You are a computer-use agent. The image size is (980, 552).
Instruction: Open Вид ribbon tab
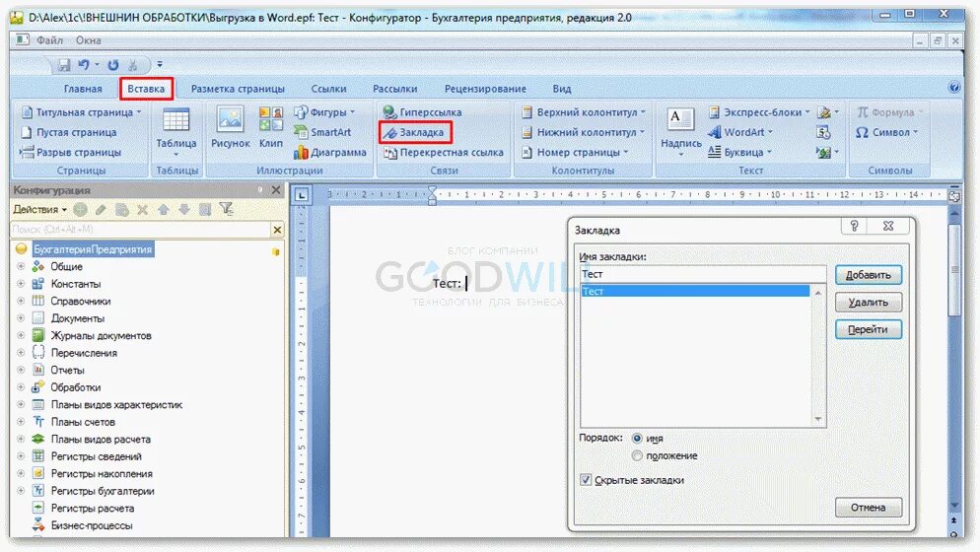coord(561,89)
